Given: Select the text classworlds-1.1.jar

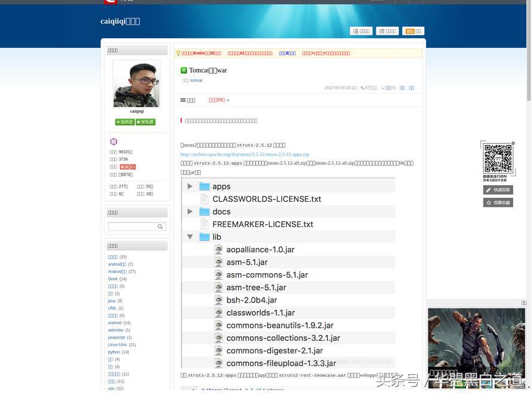Looking at the screenshot, I should (260, 313).
